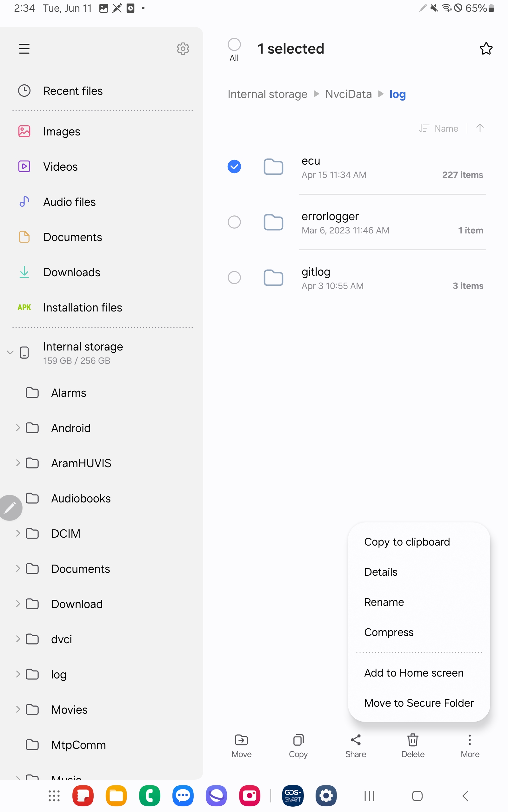Open the Videos category
508x812 pixels.
tap(102, 167)
